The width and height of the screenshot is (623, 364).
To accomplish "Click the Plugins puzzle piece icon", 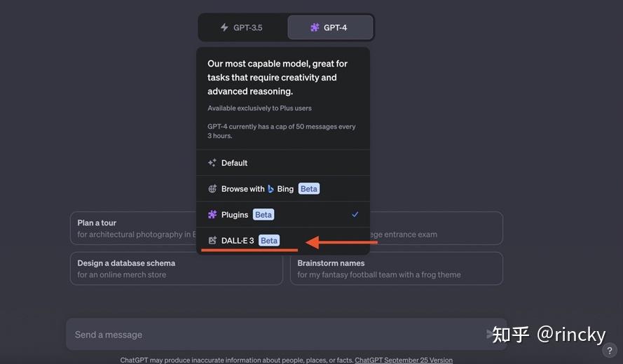I will pyautogui.click(x=212, y=215).
